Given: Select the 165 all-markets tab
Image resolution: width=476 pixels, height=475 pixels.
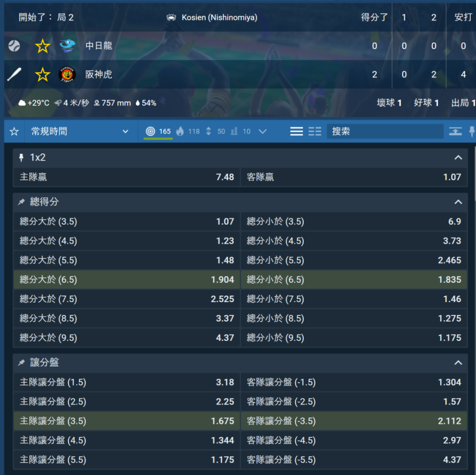Looking at the screenshot, I should [158, 131].
